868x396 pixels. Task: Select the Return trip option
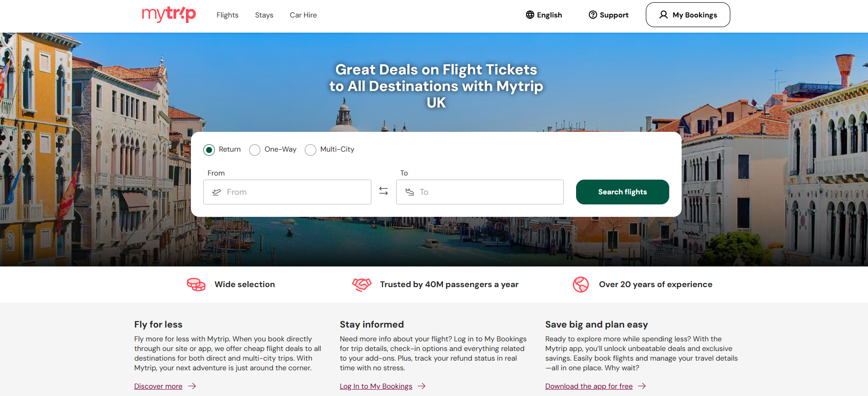(209, 150)
